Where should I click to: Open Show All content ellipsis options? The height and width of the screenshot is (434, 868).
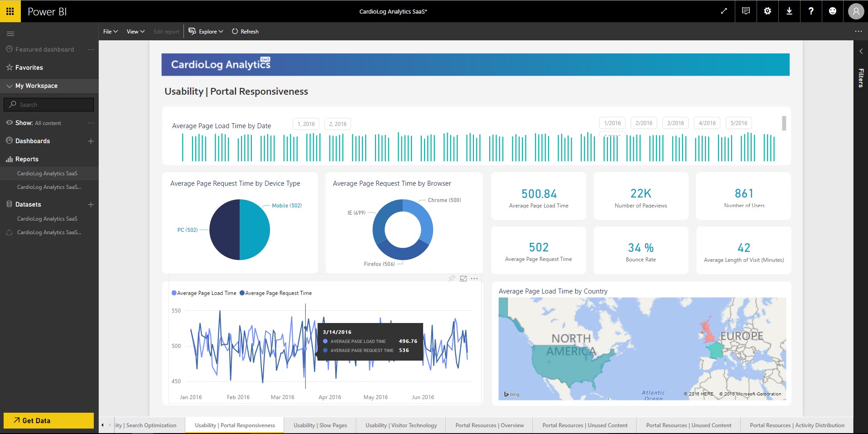(91, 123)
